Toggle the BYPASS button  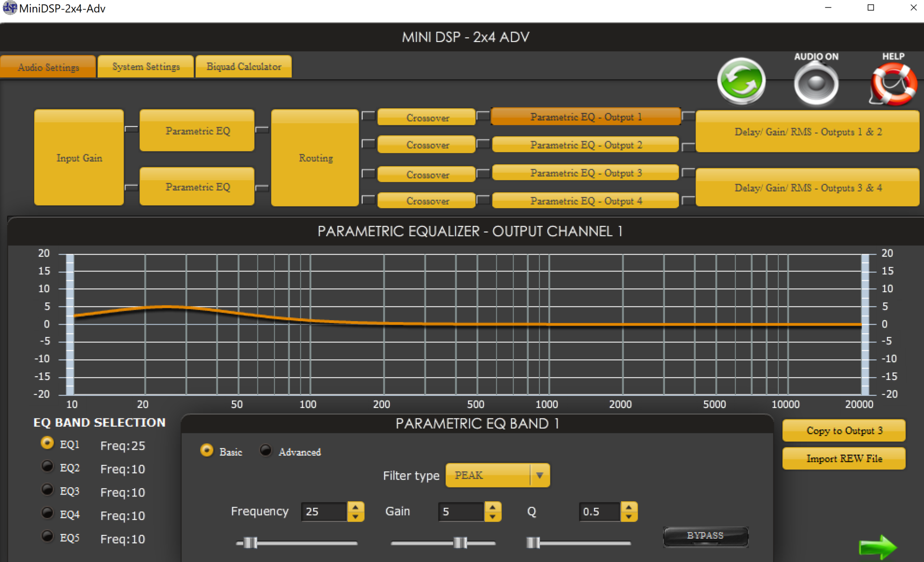point(706,536)
